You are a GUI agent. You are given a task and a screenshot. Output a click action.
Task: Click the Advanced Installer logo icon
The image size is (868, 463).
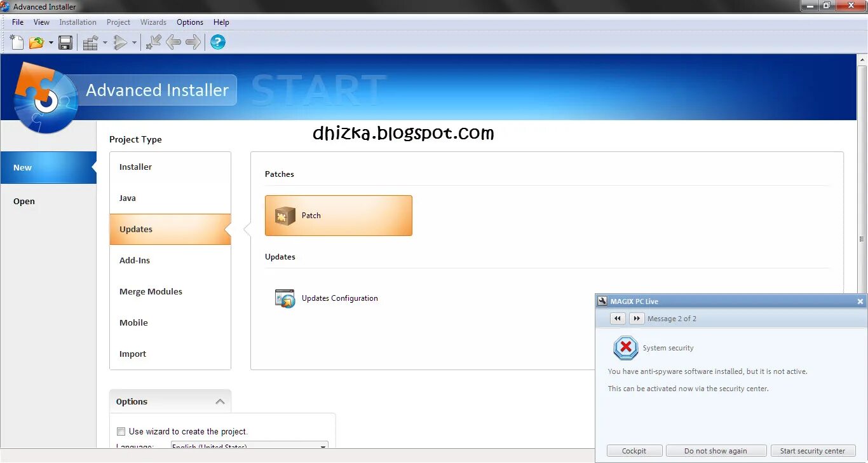click(x=46, y=97)
